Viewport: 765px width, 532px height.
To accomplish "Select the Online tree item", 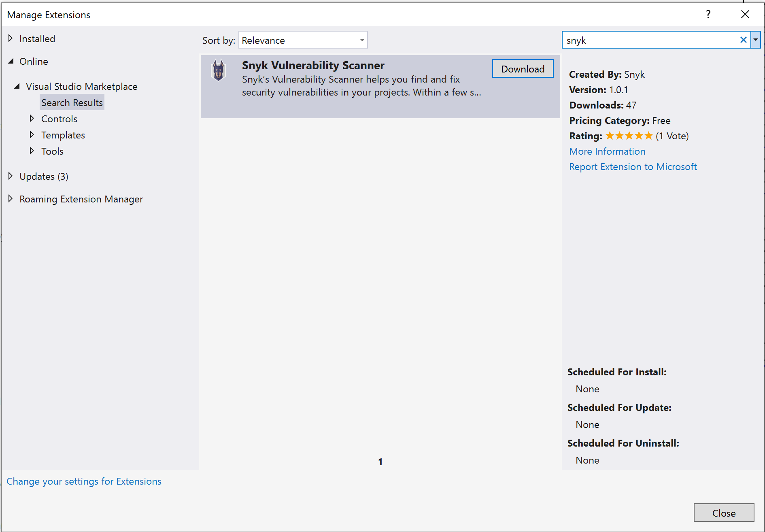I will (x=34, y=62).
